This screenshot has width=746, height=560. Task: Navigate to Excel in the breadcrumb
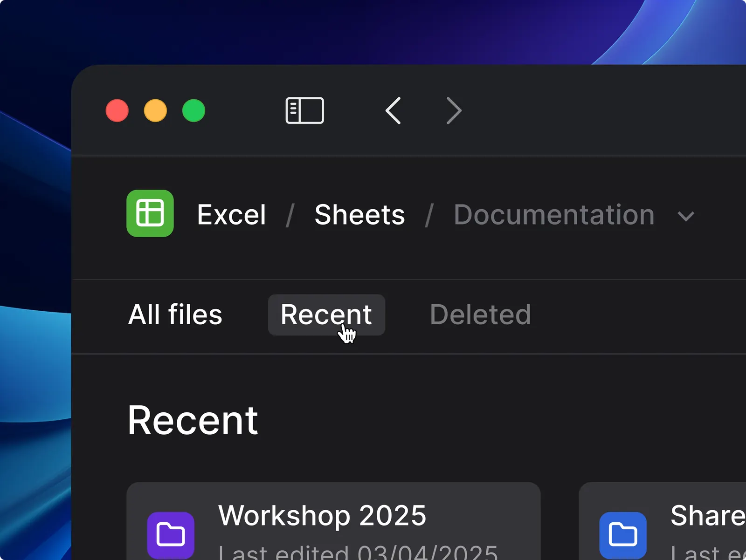(x=231, y=215)
